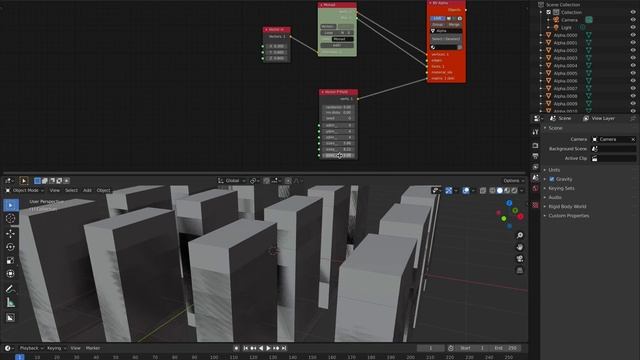The width and height of the screenshot is (640, 360).
Task: Select the Measure tool
Action: click(11, 302)
